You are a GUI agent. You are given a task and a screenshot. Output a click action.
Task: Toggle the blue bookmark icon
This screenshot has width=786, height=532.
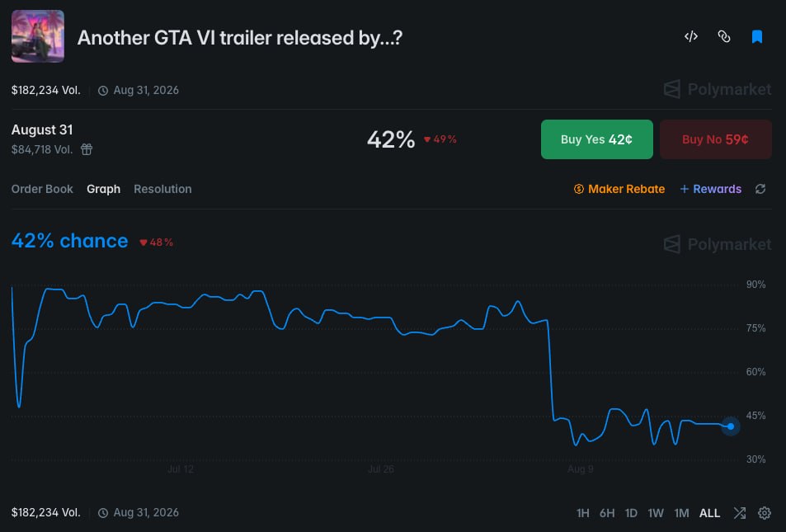[x=757, y=36]
